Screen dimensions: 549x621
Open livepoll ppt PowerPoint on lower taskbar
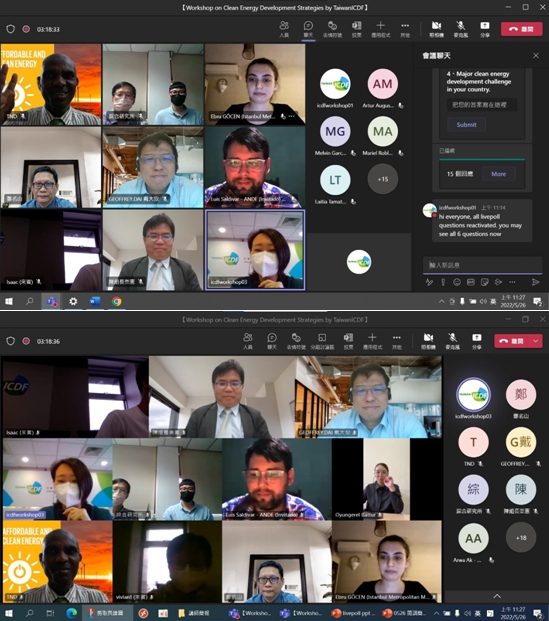[353, 613]
